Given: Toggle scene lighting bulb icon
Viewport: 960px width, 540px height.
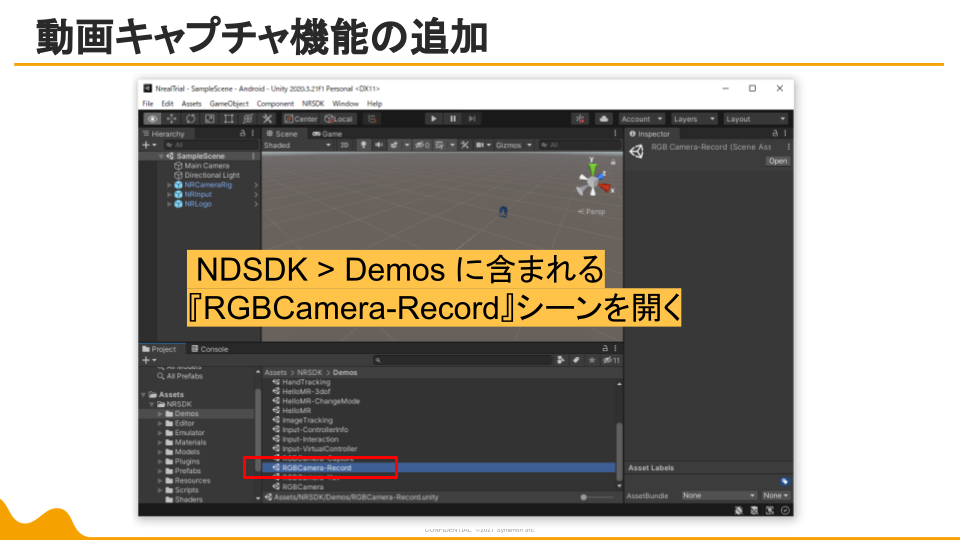Looking at the screenshot, I should (x=363, y=145).
